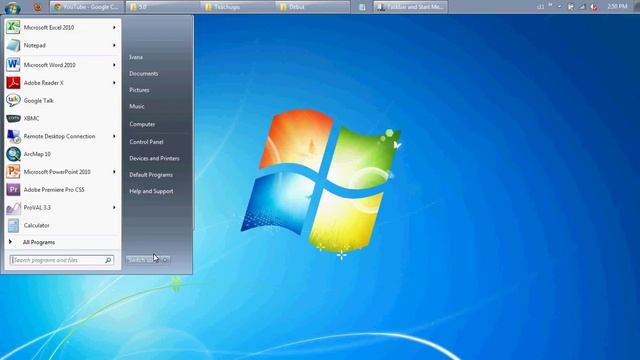Open Control Panel from the Start menu

(x=146, y=142)
